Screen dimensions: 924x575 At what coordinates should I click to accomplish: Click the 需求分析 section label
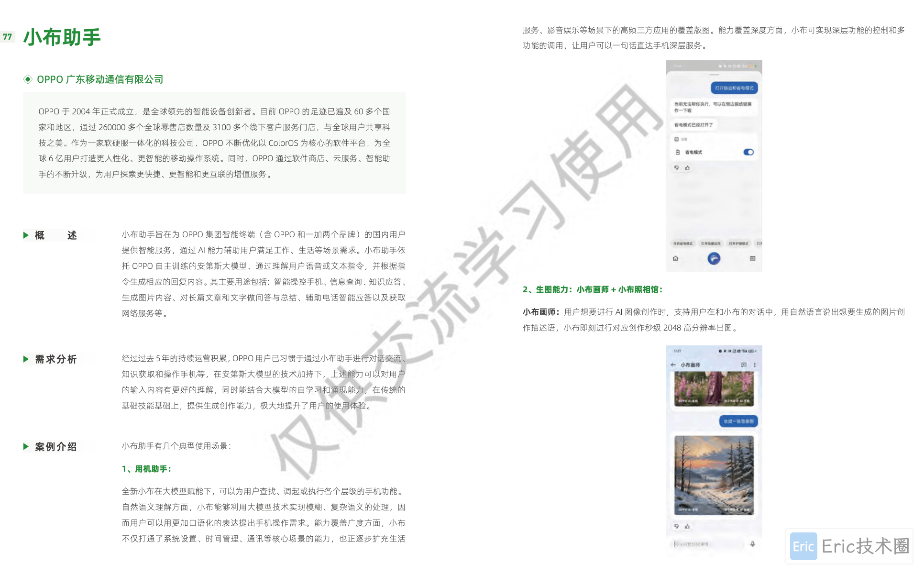click(x=56, y=359)
